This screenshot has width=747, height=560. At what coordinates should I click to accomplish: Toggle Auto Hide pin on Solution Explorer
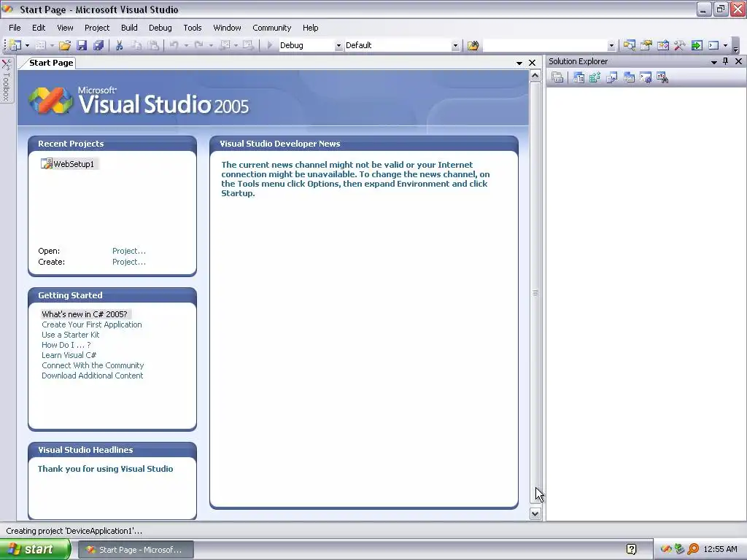click(726, 61)
